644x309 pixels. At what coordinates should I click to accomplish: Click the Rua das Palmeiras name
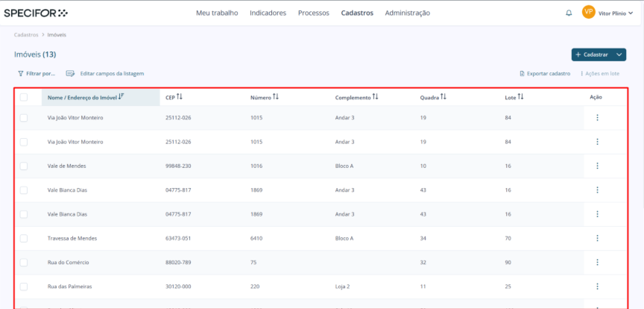[69, 287]
